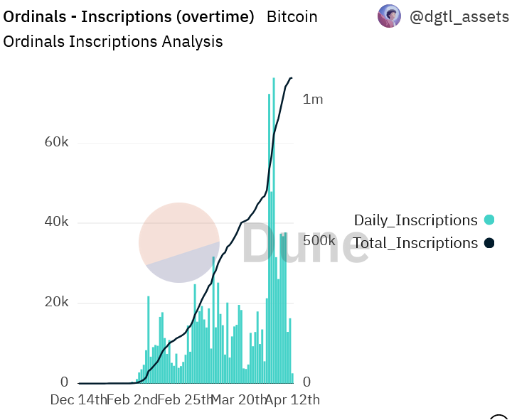Open the Ordinals - Inscriptions (overtime) title
Image resolution: width=512 pixels, height=420 pixels.
pyautogui.click(x=129, y=16)
